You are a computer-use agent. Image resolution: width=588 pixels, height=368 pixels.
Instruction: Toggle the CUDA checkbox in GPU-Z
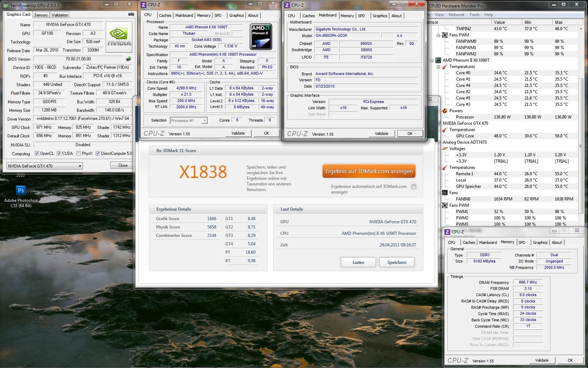59,153
